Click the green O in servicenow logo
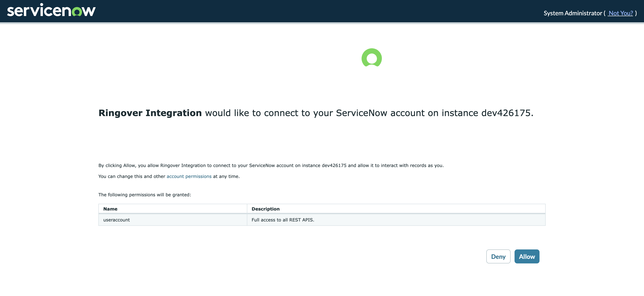 [x=77, y=12]
